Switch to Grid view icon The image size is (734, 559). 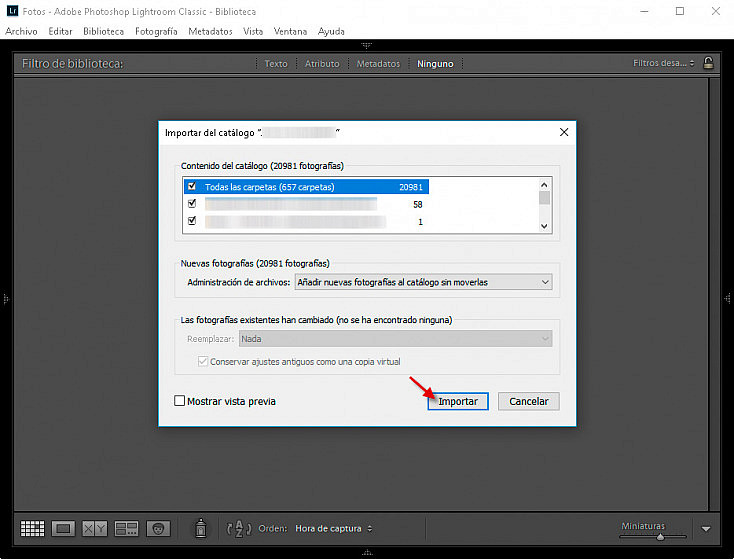pyautogui.click(x=33, y=529)
